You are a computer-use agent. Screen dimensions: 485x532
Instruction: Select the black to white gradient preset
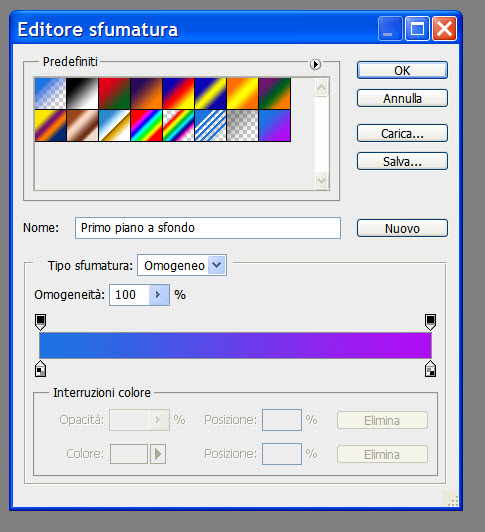pos(82,94)
